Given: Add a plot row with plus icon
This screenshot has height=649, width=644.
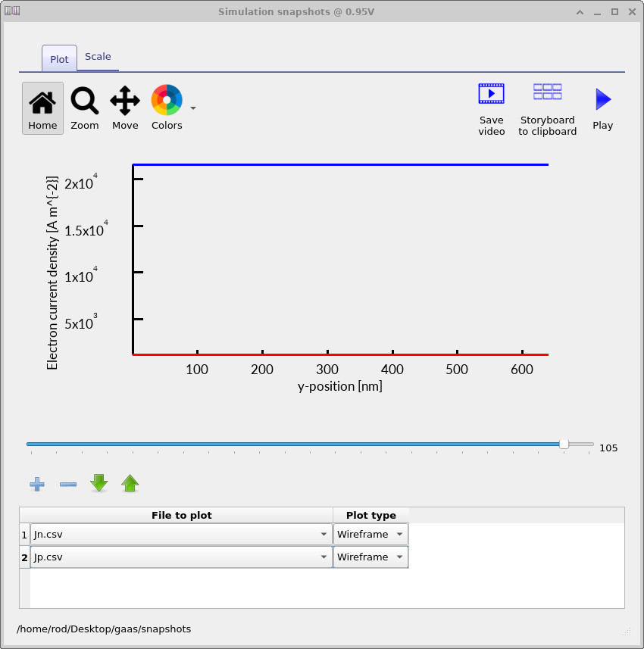Looking at the screenshot, I should point(36,484).
